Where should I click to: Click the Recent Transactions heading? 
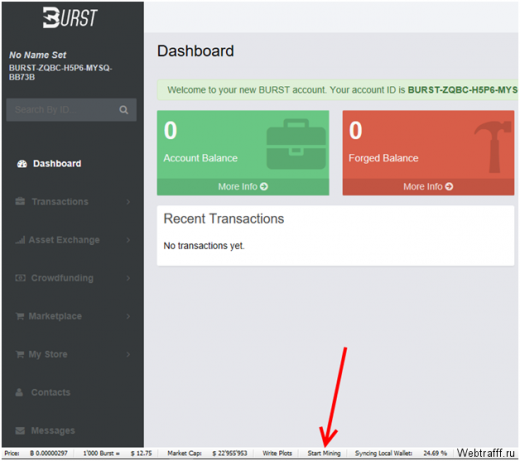click(224, 219)
